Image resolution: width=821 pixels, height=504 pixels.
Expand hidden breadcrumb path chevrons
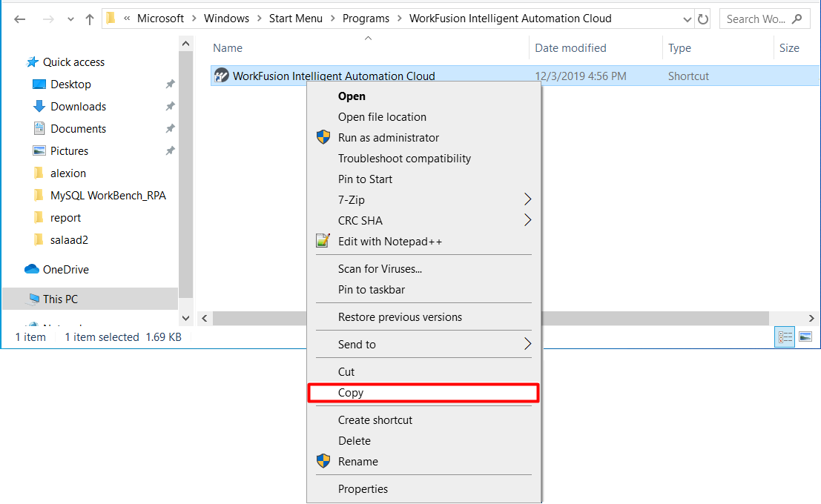127,19
